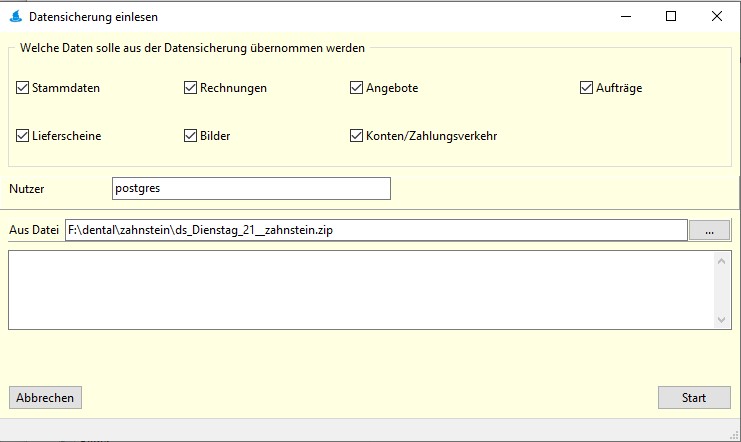Click the application icon in title bar

coord(15,17)
